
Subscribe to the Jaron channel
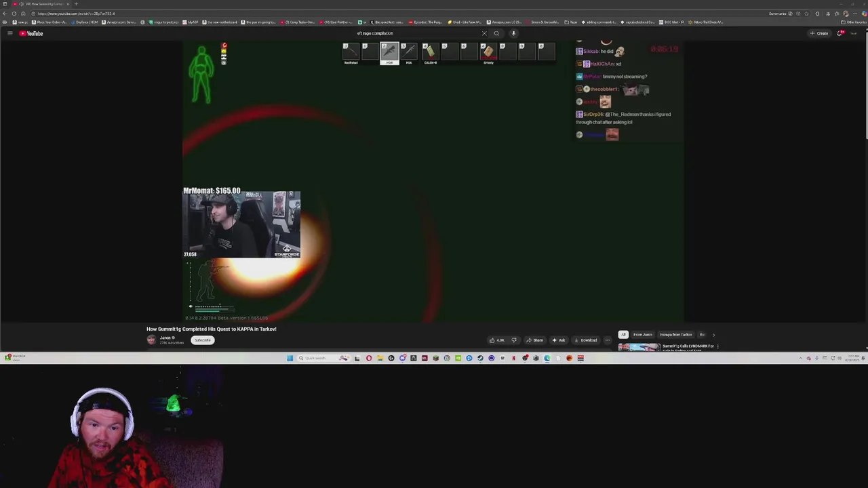tap(203, 340)
